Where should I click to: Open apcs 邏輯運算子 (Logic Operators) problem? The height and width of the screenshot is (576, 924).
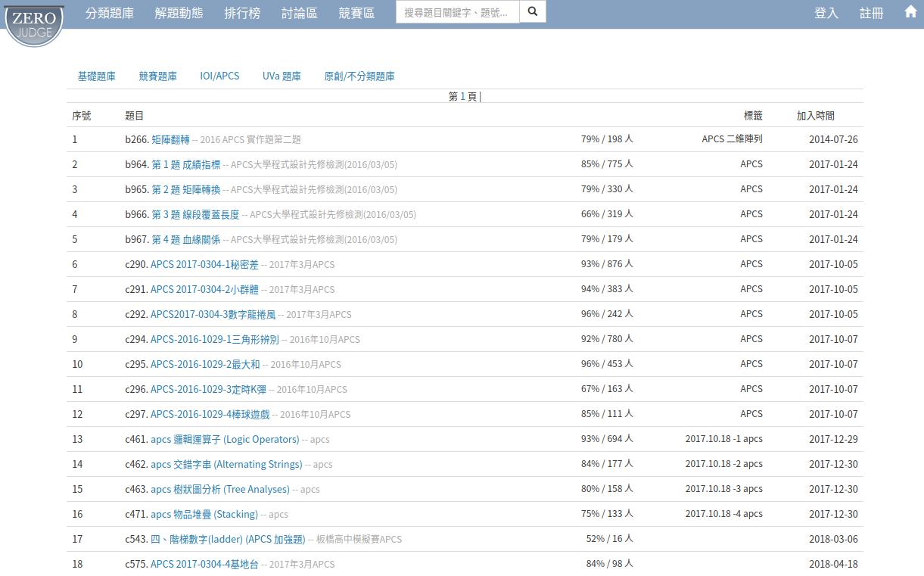(x=225, y=440)
